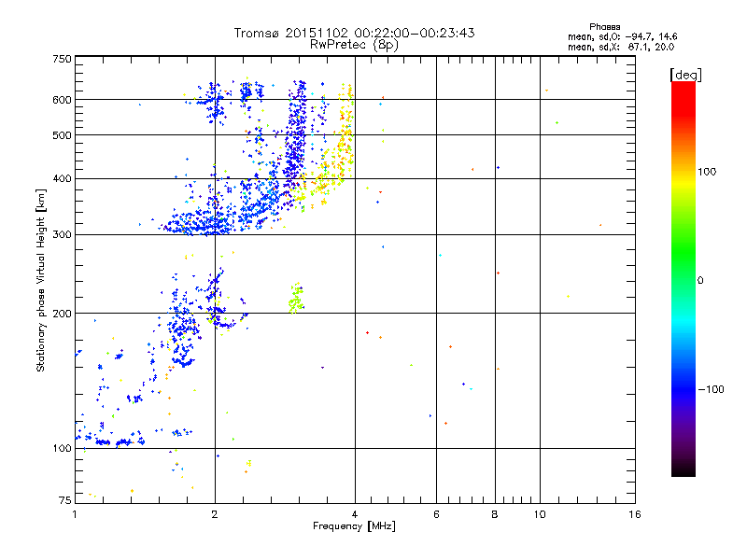This screenshot has height=560, width=747.
Task: Click the x-axis tick label "8"
Action: tap(495, 514)
